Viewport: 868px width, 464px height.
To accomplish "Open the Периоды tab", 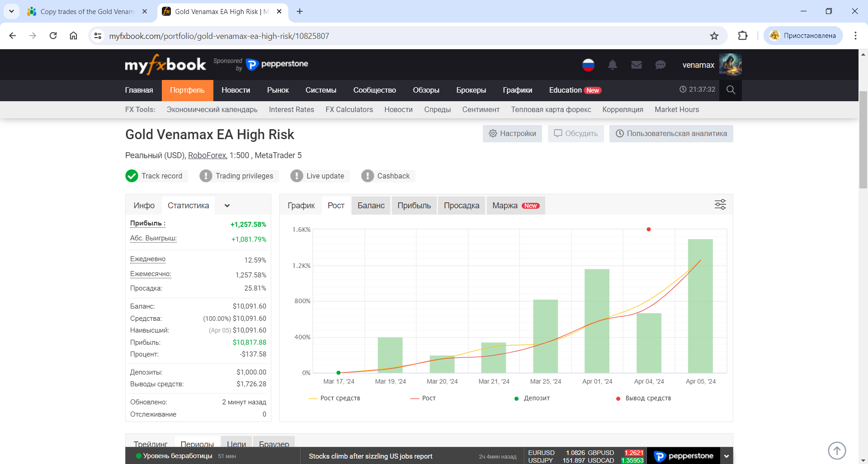I will coord(197,442).
